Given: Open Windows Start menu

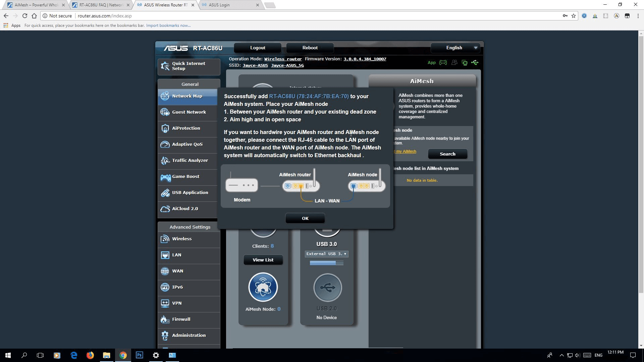Looking at the screenshot, I should (8, 355).
